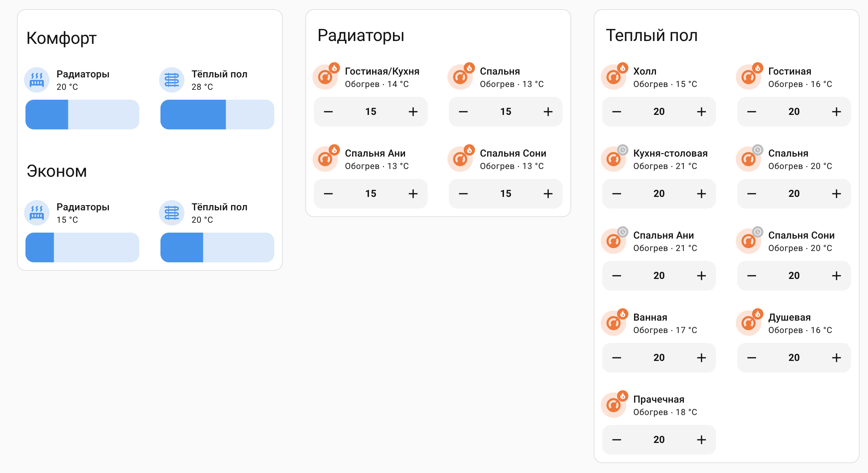Viewport: 868px width, 473px height.
Task: Click the Эконом Тёплый пол slider
Action: [x=217, y=247]
